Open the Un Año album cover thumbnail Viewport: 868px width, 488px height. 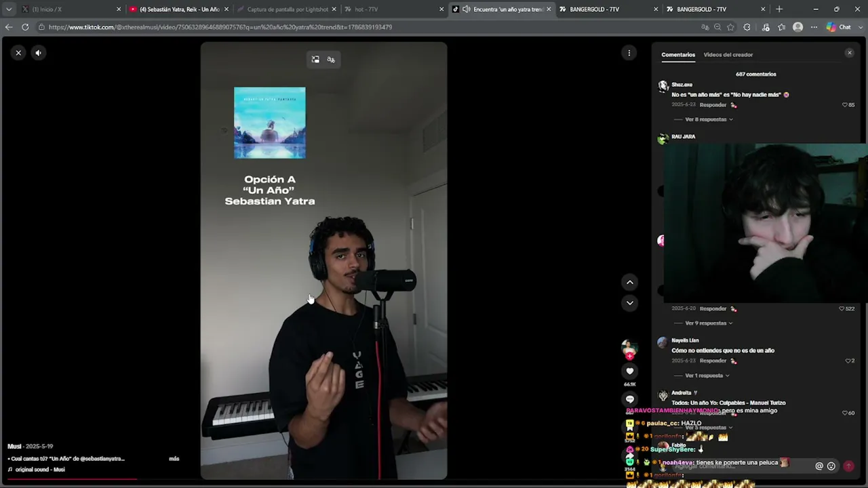(270, 123)
